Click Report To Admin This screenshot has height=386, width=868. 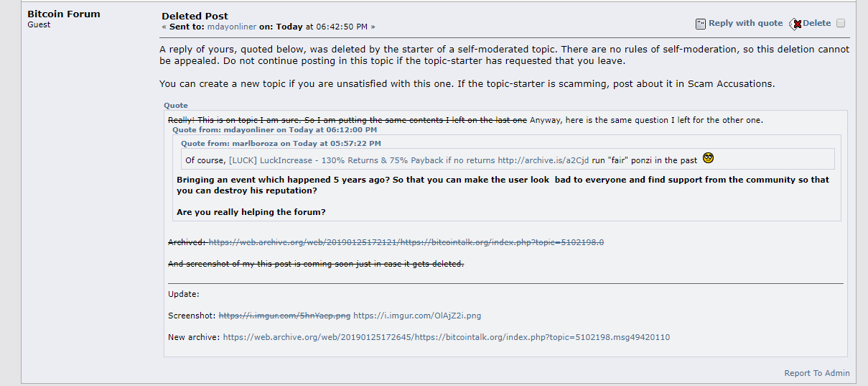pos(817,373)
